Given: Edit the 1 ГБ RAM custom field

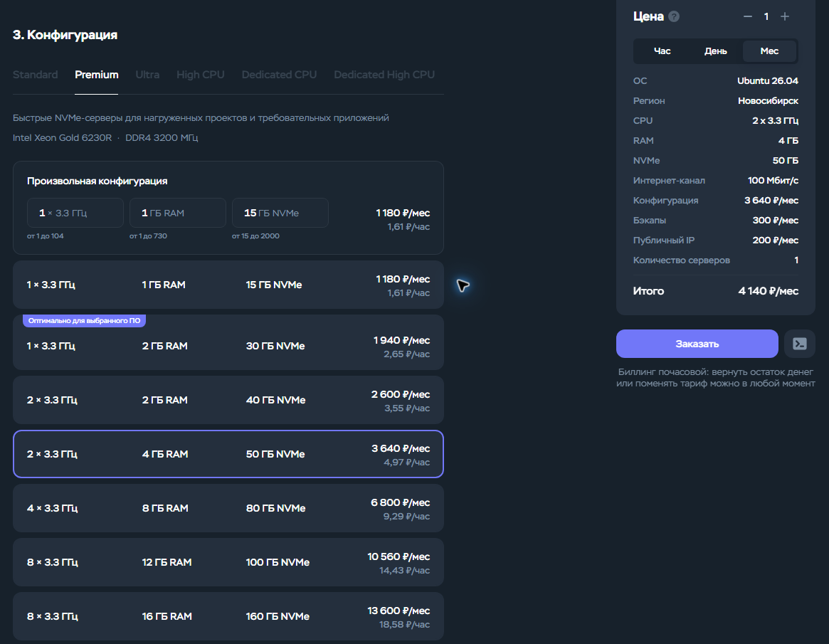Looking at the screenshot, I should click(x=178, y=213).
